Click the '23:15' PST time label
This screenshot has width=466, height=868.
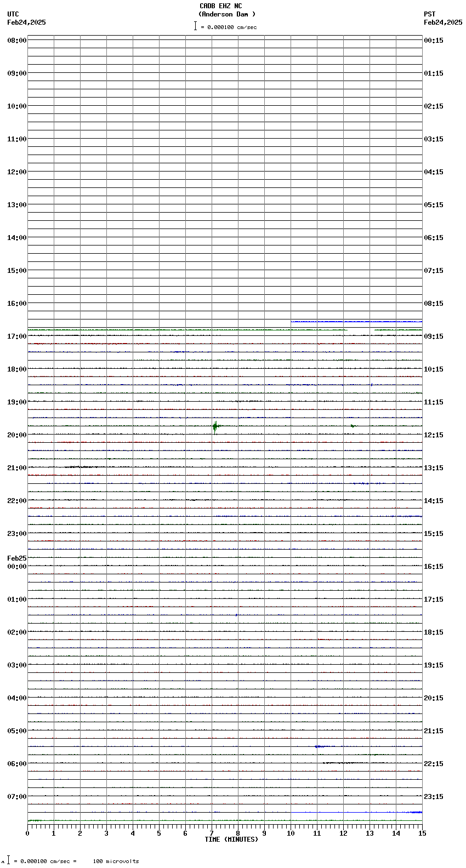(x=434, y=797)
